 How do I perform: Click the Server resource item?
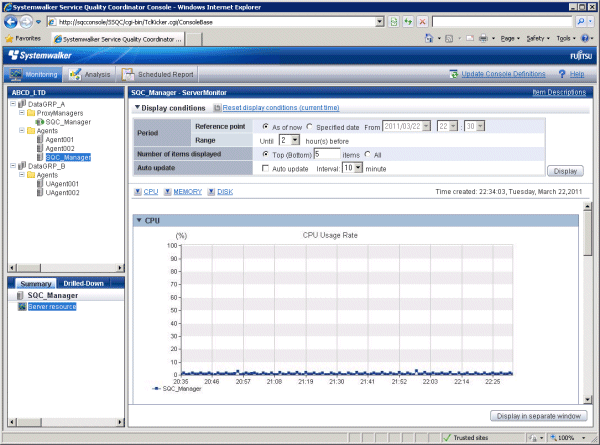tap(52, 306)
